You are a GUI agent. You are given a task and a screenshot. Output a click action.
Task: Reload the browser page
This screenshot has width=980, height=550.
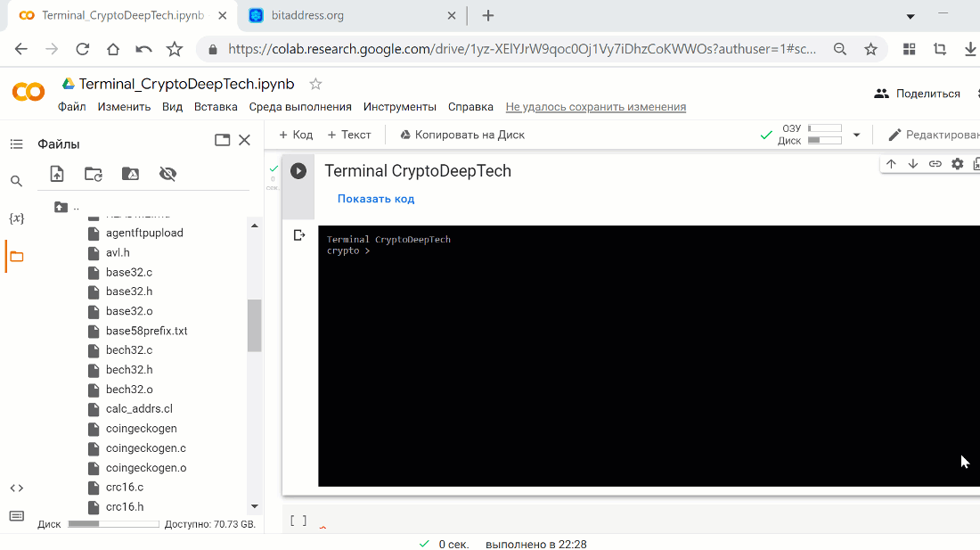[83, 49]
